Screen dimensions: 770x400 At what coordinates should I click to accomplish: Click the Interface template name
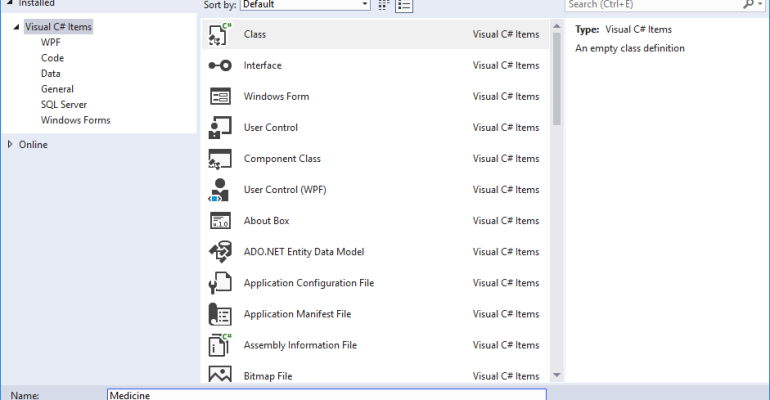pos(263,65)
